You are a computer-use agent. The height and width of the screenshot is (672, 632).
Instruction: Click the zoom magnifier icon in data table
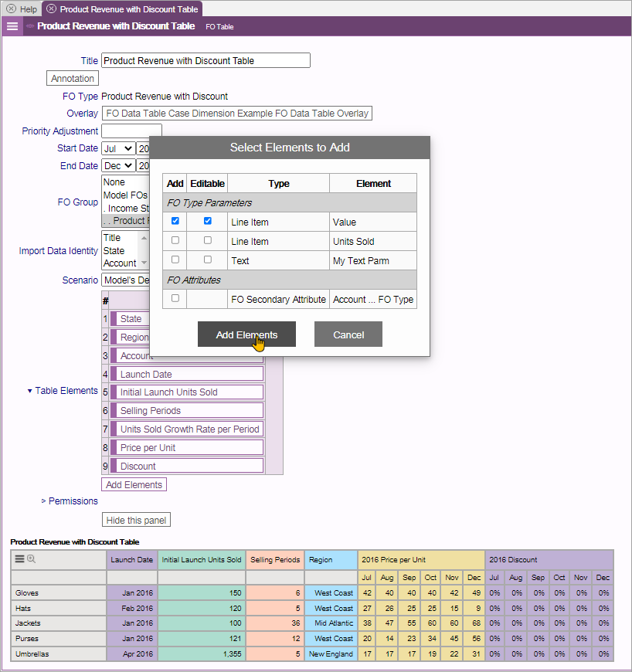click(x=32, y=559)
